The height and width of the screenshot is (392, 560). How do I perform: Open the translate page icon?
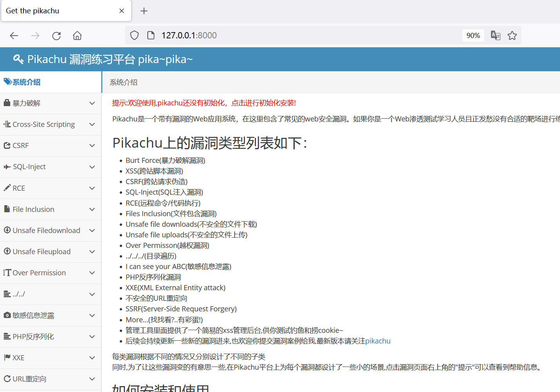(495, 35)
